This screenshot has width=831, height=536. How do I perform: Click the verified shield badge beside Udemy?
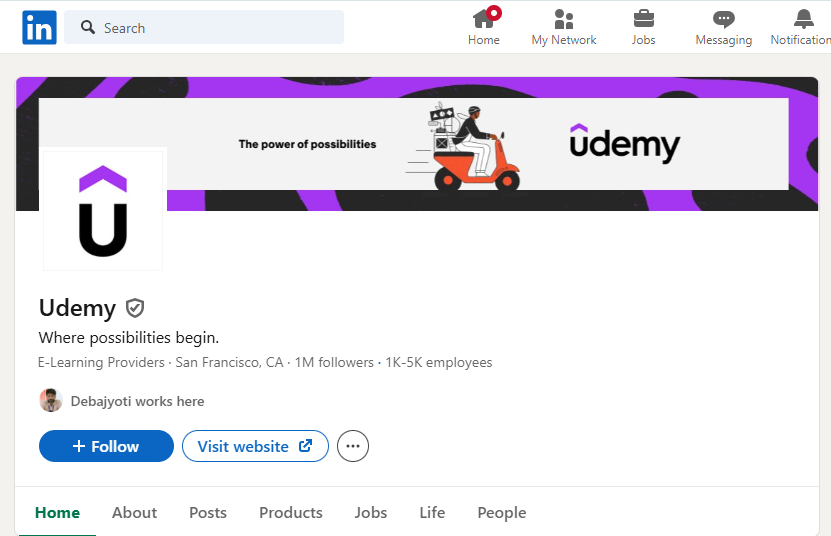pyautogui.click(x=135, y=308)
